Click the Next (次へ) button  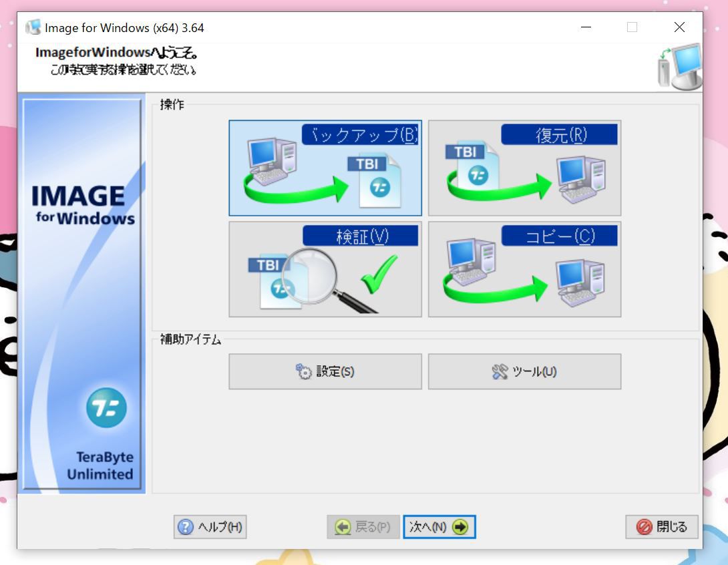click(439, 527)
